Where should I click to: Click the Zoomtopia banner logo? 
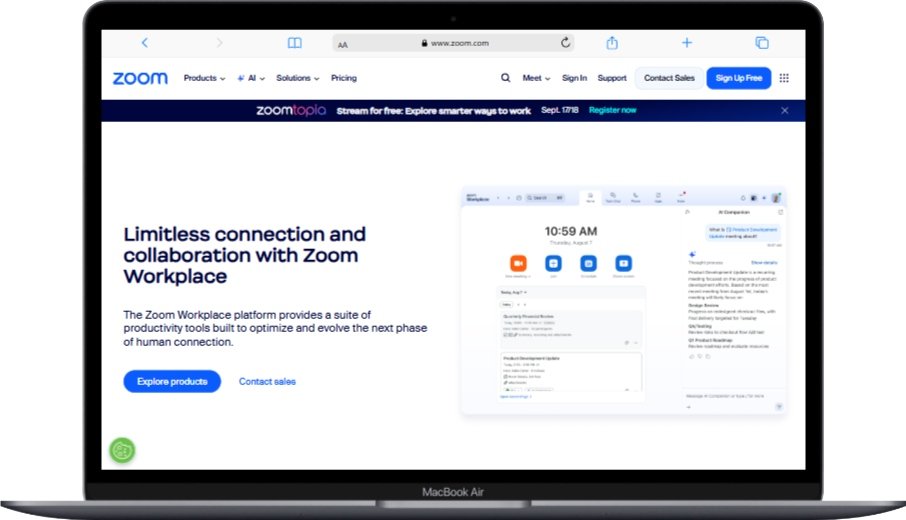coord(291,110)
